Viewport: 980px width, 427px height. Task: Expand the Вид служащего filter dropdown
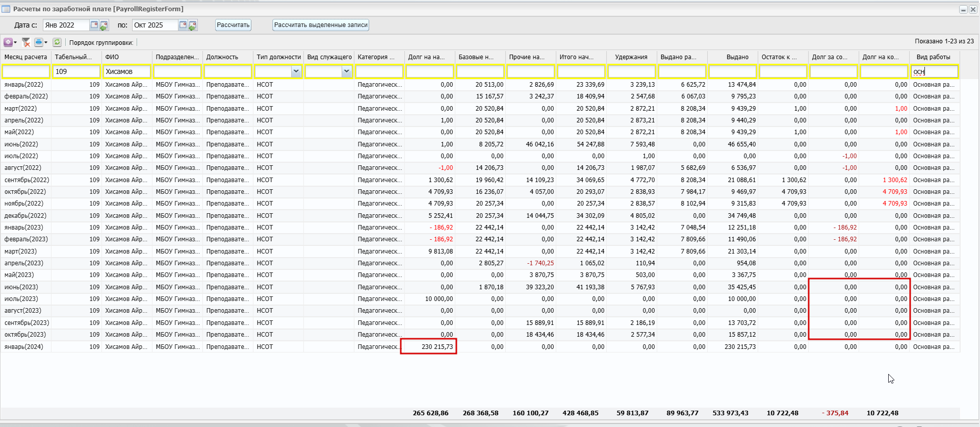(x=346, y=71)
